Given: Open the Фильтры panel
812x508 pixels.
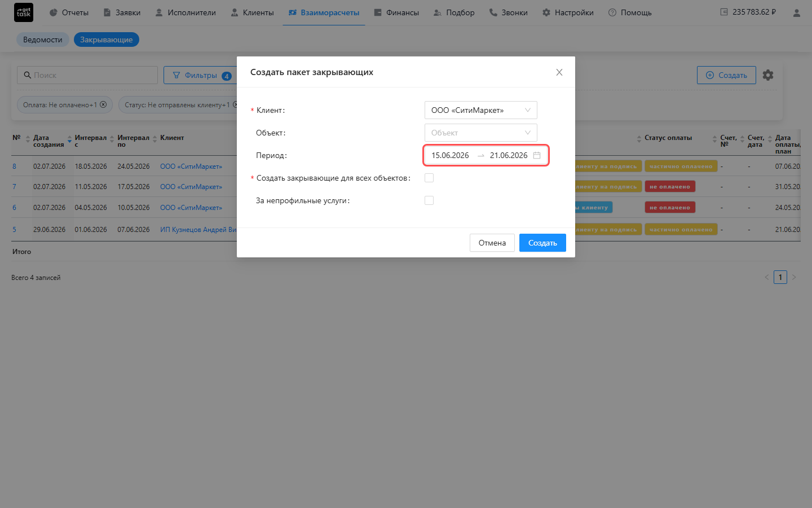Looking at the screenshot, I should click(x=201, y=75).
